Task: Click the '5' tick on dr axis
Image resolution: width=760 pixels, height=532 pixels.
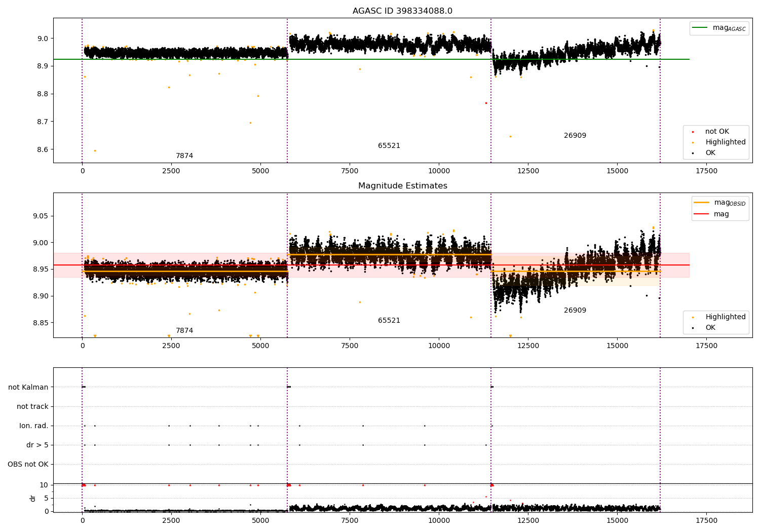Action: (47, 499)
